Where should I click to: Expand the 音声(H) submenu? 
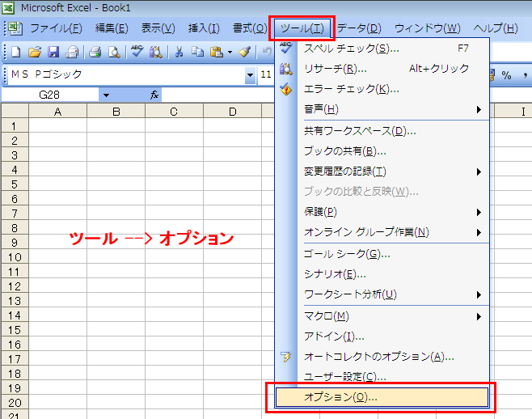479,109
